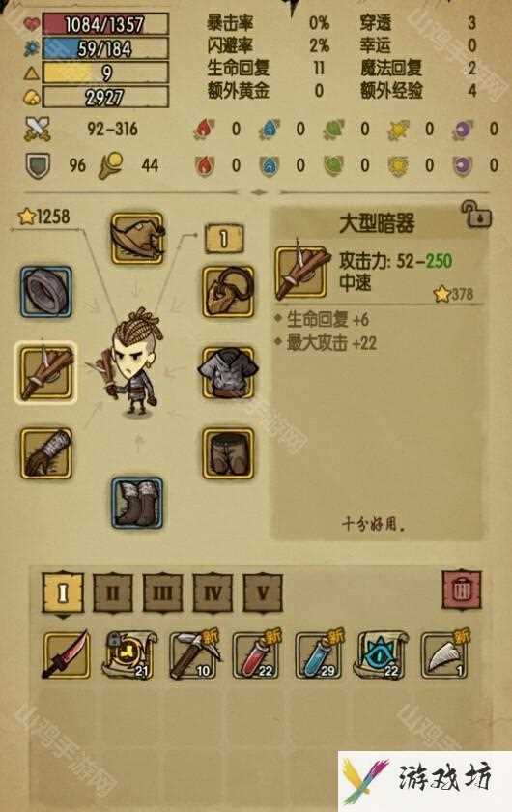
Task: Select the amulet necklace slot
Action: point(228,292)
